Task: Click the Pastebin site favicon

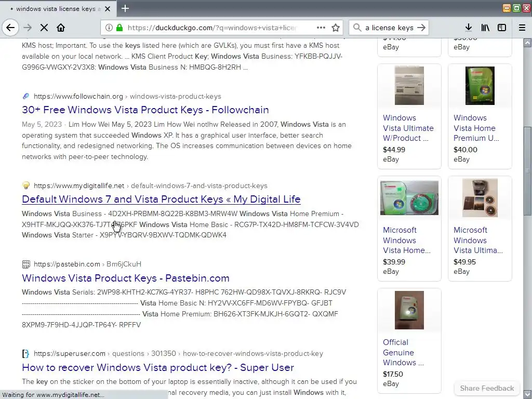Action: (26, 264)
